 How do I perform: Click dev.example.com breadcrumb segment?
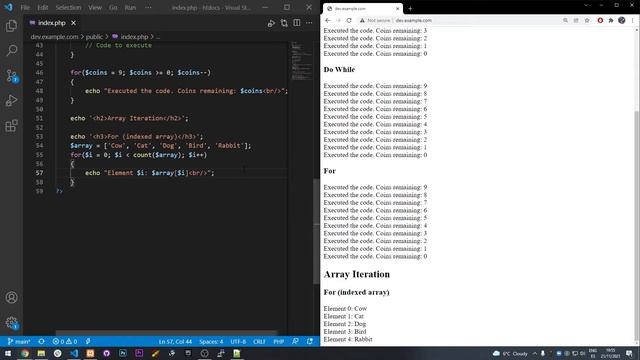click(54, 36)
